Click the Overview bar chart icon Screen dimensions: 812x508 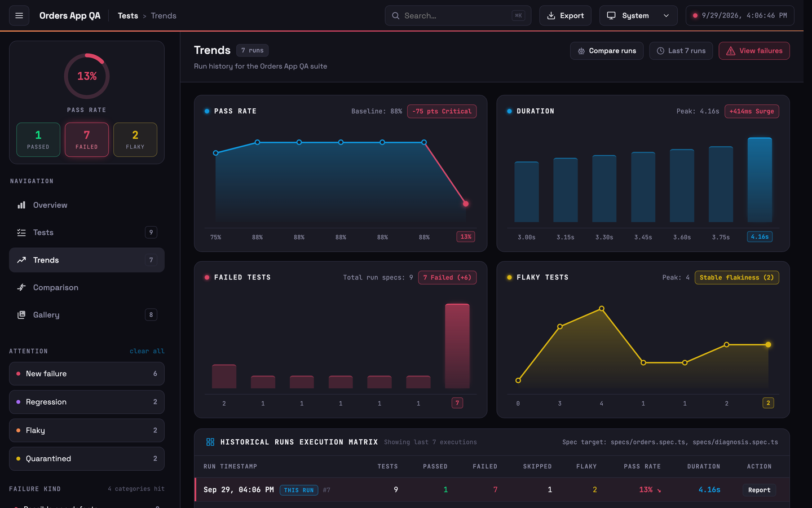coord(21,205)
